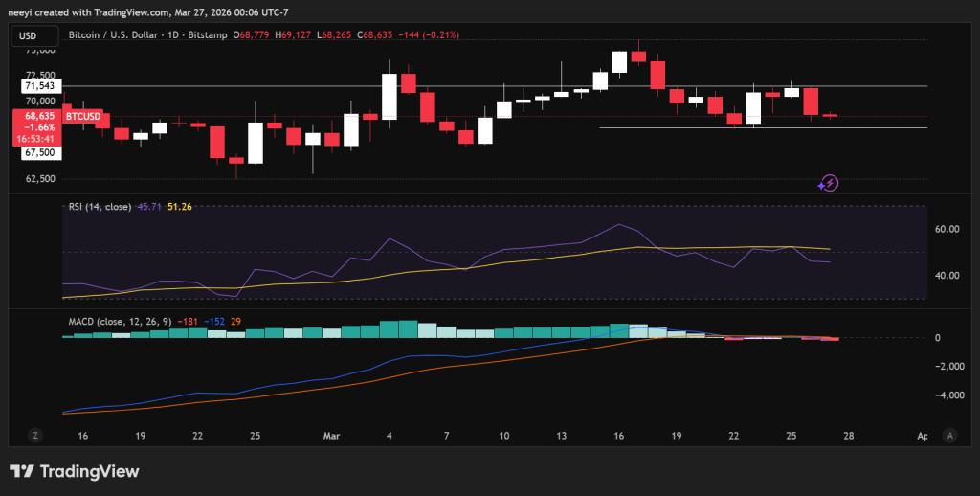Image resolution: width=980 pixels, height=496 pixels.
Task: Click the 67,500 price axis label
Action: 38,152
